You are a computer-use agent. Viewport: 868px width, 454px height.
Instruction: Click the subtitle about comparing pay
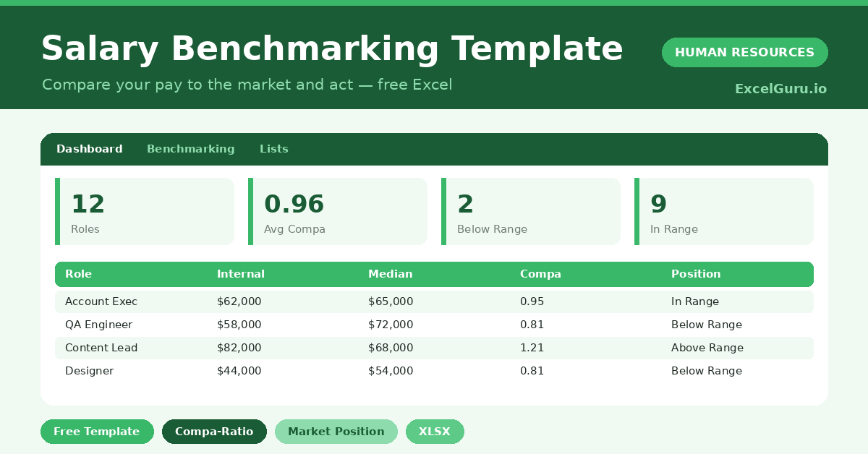[247, 85]
